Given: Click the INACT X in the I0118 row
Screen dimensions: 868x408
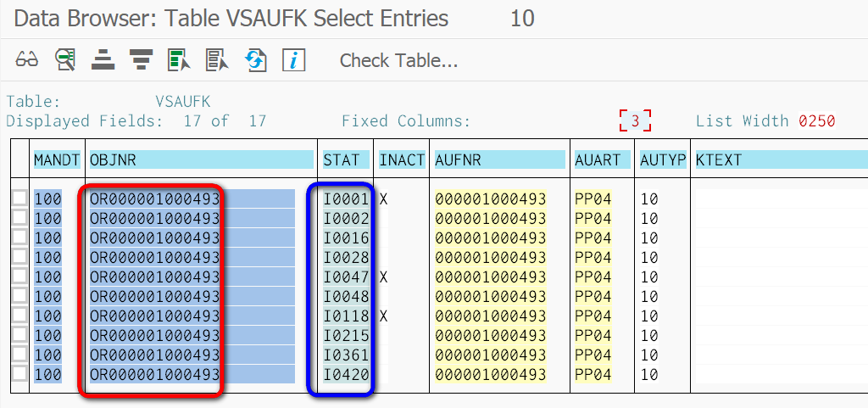Looking at the screenshot, I should pyautogui.click(x=384, y=316).
